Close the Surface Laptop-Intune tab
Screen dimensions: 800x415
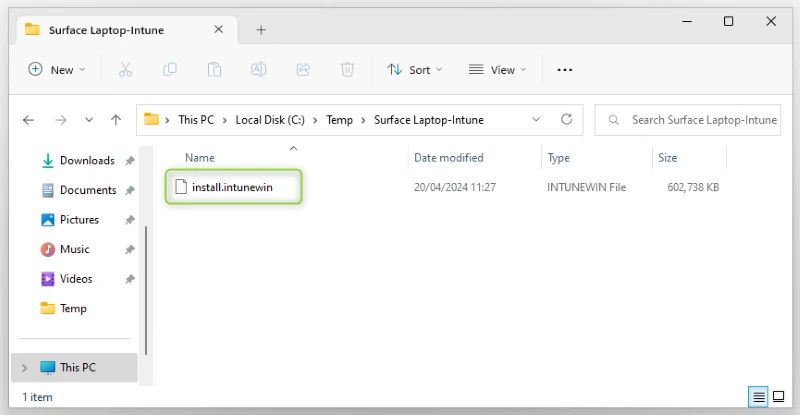218,30
